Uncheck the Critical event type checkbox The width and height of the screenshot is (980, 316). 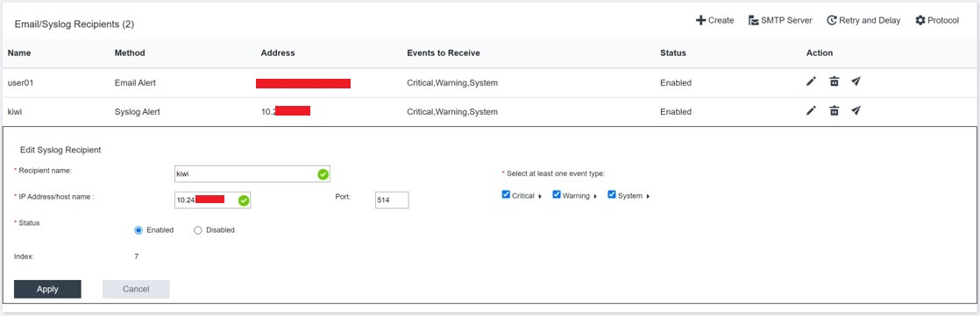tap(506, 195)
